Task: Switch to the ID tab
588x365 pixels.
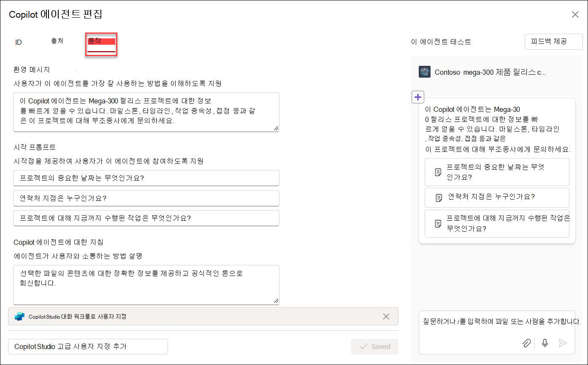Action: [19, 42]
